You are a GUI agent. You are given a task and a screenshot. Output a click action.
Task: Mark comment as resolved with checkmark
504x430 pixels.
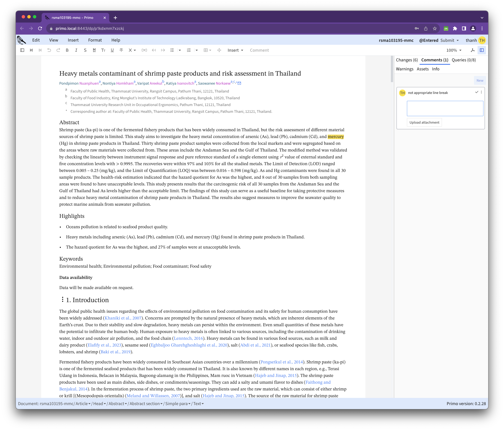click(x=477, y=92)
